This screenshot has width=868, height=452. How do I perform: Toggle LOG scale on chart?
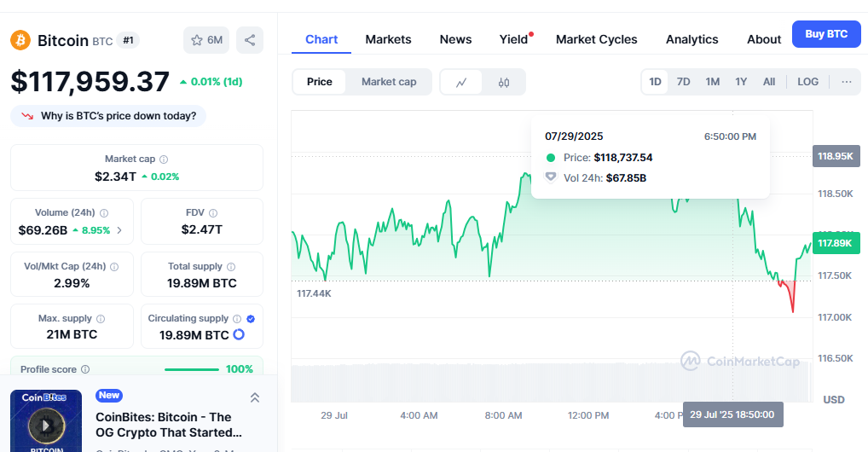(x=807, y=82)
